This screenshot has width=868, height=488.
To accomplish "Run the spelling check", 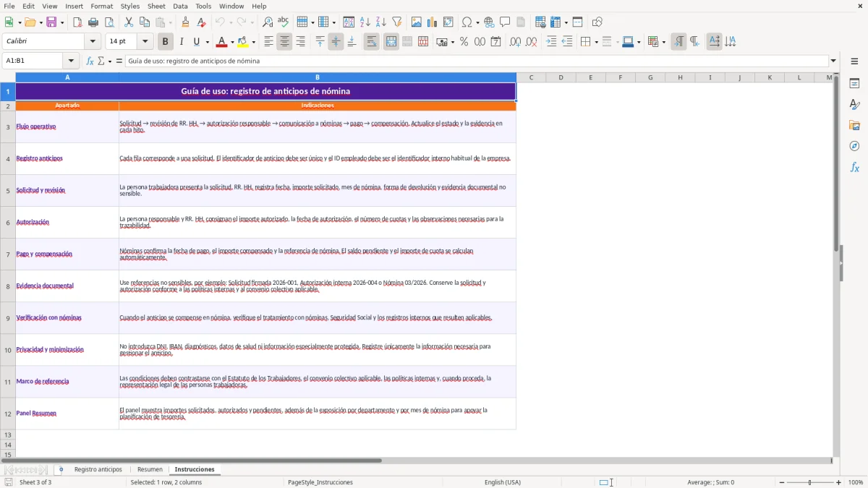I will (x=284, y=22).
